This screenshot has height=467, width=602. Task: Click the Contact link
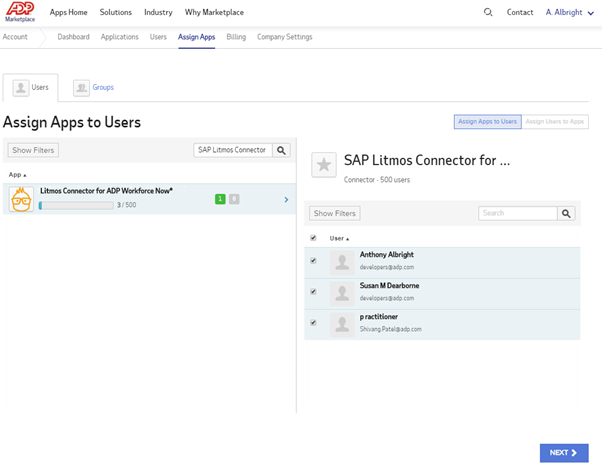point(520,12)
